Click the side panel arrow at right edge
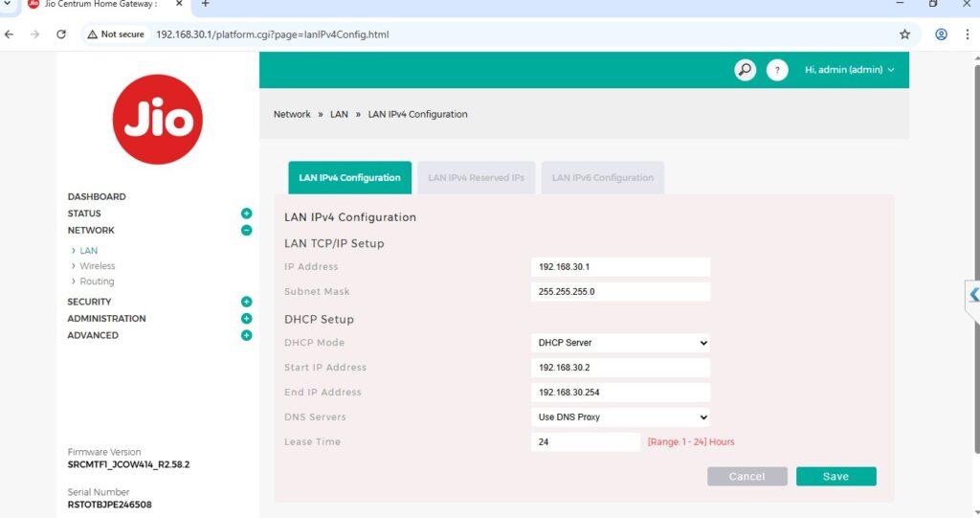Viewport: 980px width, 518px height. 973,295
